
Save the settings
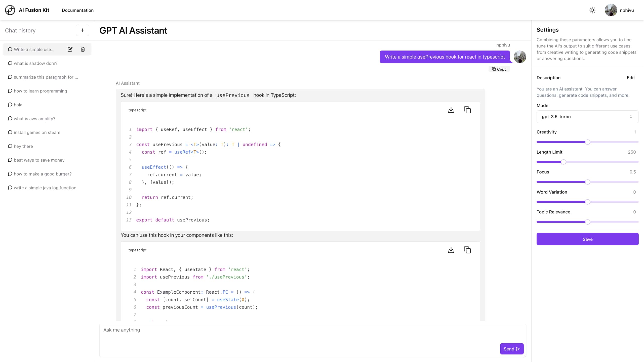coord(587,239)
